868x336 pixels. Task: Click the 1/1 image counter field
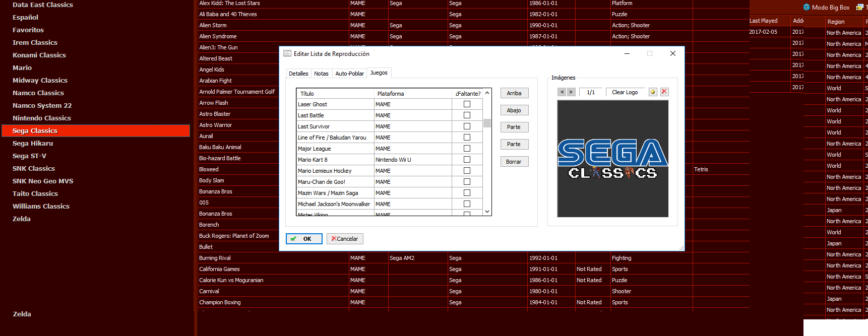pyautogui.click(x=591, y=92)
